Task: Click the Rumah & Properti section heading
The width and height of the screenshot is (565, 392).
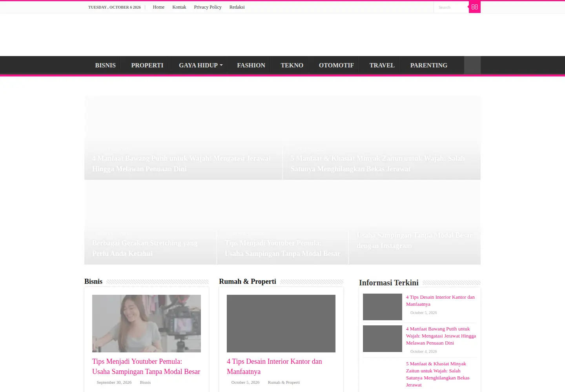Action: click(x=248, y=281)
